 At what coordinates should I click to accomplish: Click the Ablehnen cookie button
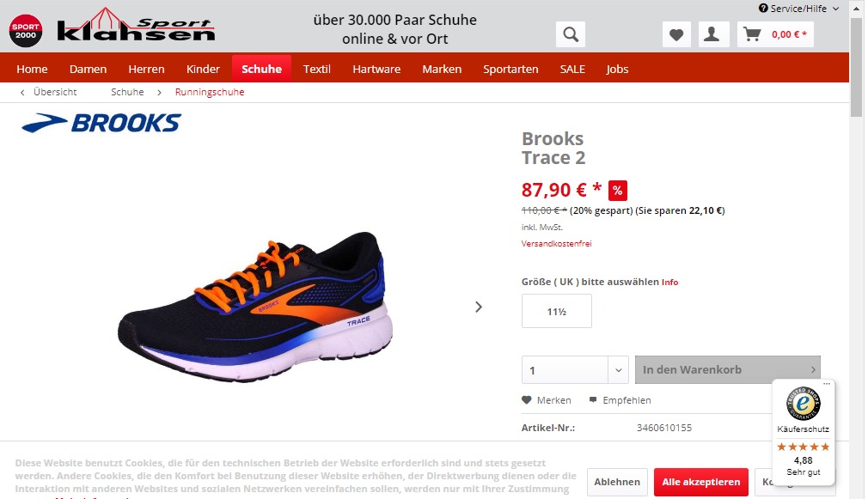(x=617, y=482)
